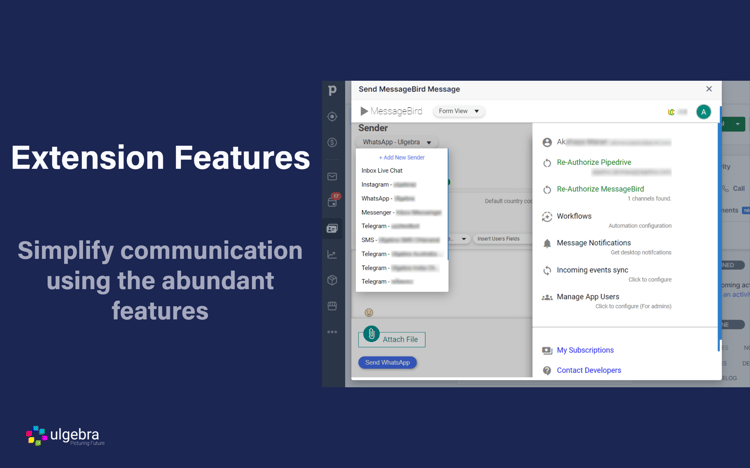Click the My Subscriptions card icon
Image resolution: width=750 pixels, height=468 pixels.
point(547,350)
